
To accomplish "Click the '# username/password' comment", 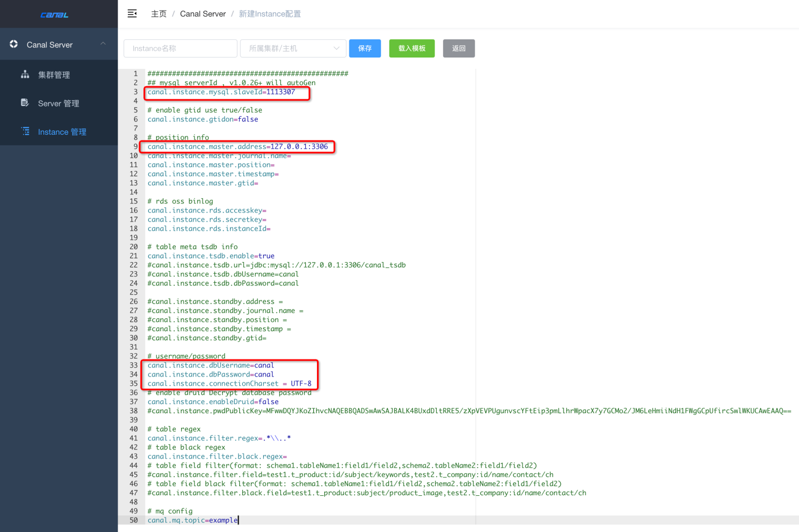I will pyautogui.click(x=186, y=356).
